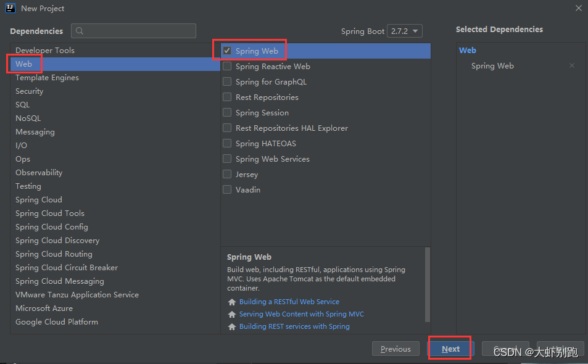Click home icon beside Building REST services guide

[232, 327]
